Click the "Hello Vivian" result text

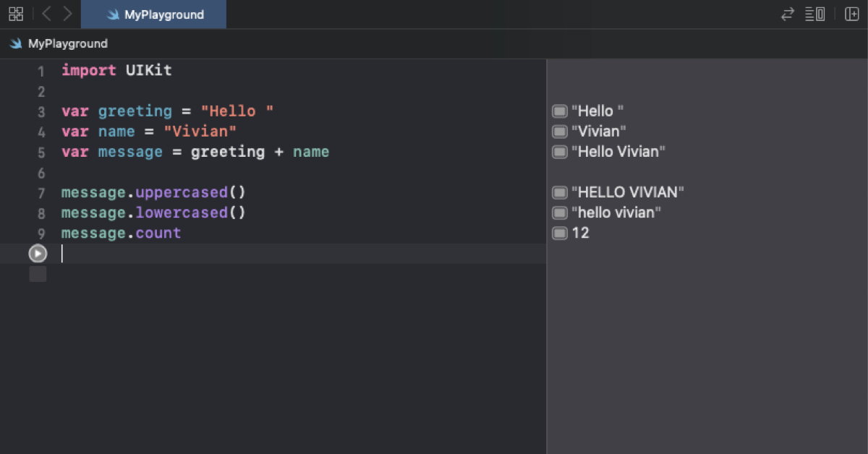[x=618, y=152]
